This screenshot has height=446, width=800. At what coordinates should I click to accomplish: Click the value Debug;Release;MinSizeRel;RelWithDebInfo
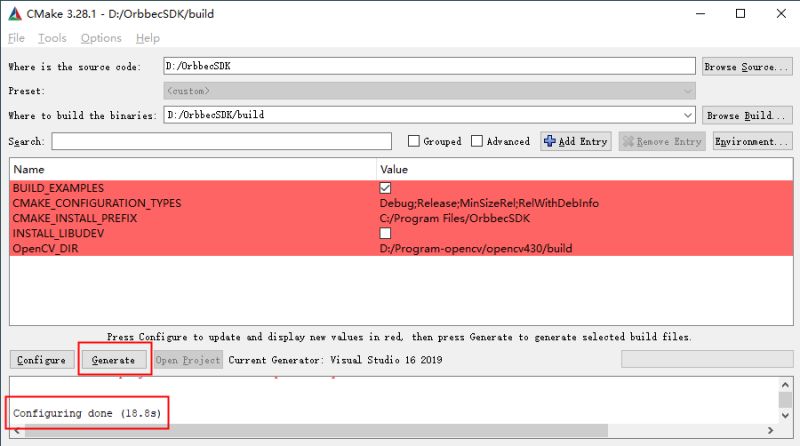pos(489,203)
